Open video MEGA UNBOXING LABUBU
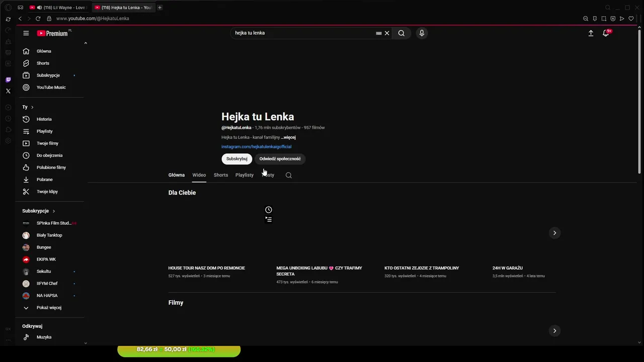The height and width of the screenshot is (362, 644). (319, 271)
